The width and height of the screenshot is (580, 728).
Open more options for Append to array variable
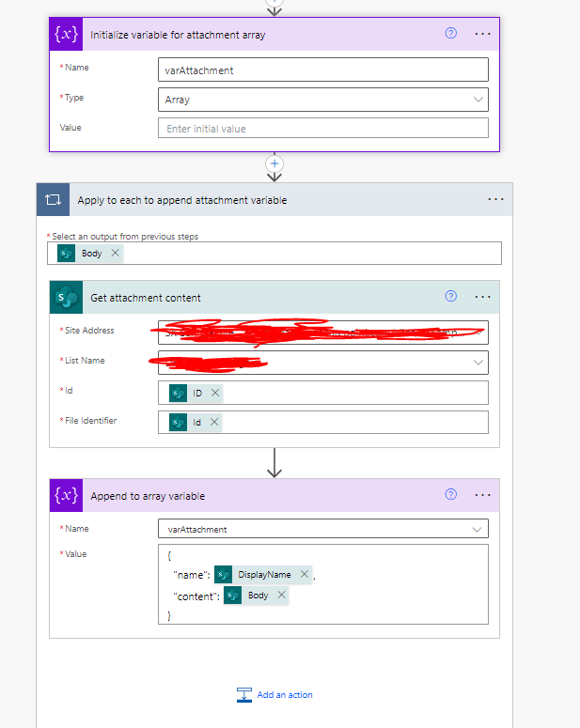(x=482, y=495)
